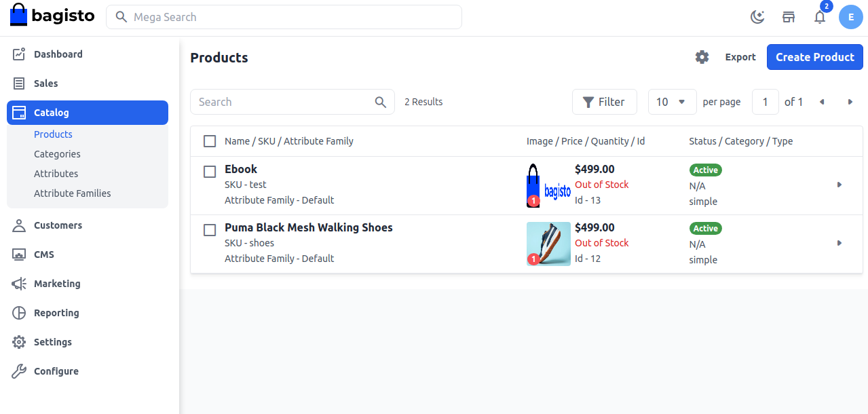The width and height of the screenshot is (868, 414).
Task: Toggle dark mode moon icon
Action: click(x=757, y=17)
